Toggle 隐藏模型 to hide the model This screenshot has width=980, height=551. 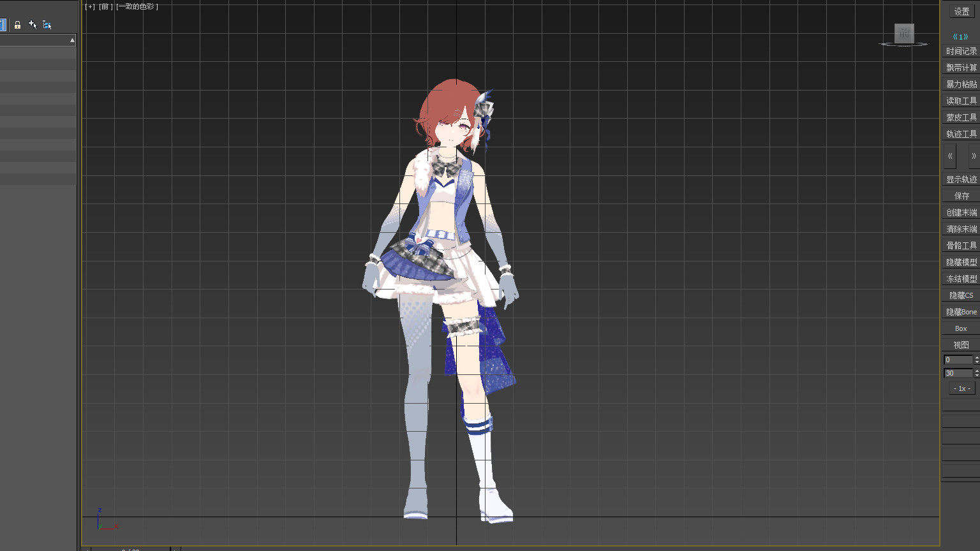click(961, 262)
